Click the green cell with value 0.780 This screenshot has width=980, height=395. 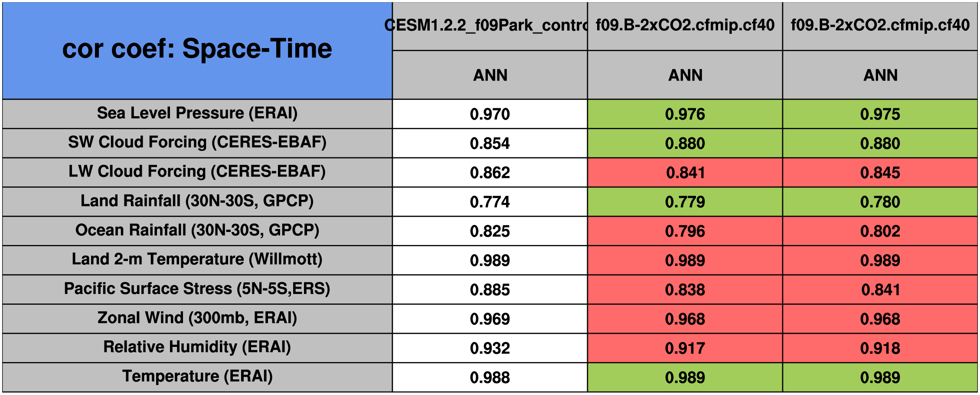point(880,202)
